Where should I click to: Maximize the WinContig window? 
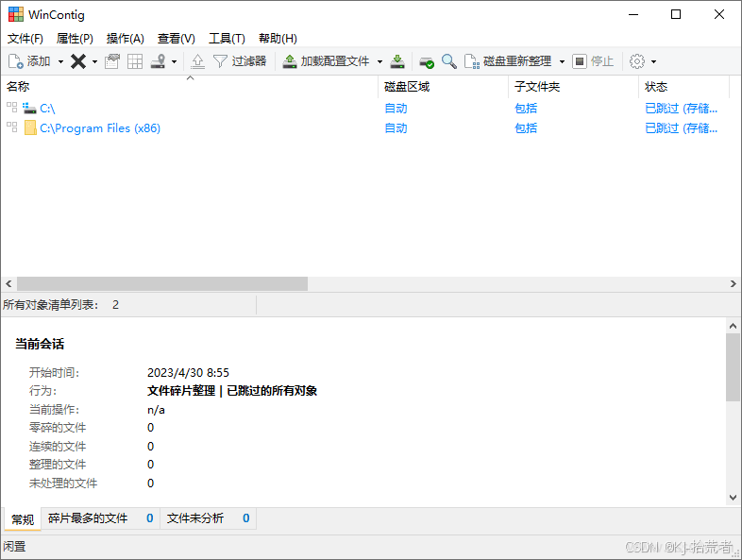coord(676,15)
